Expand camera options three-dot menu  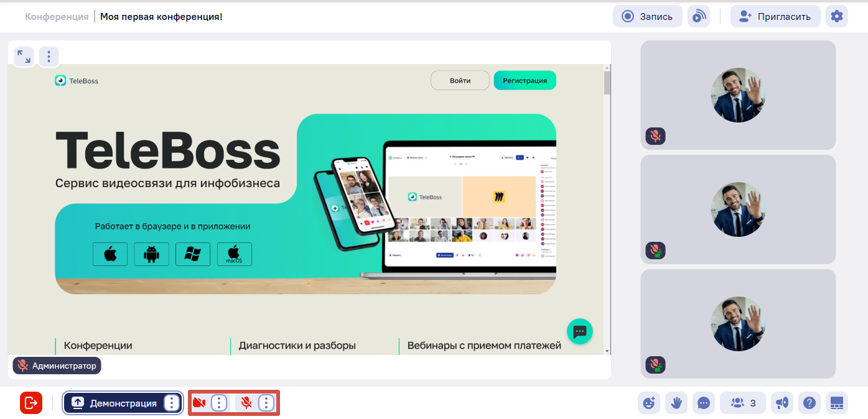point(219,403)
